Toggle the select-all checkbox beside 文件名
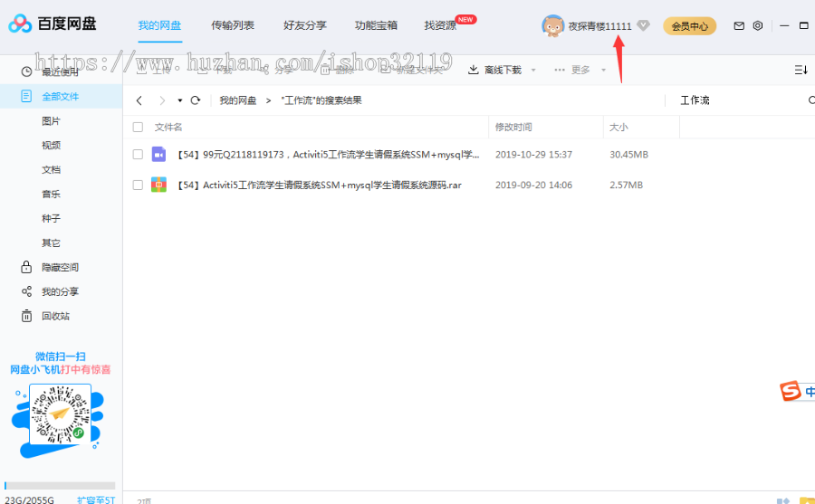This screenshot has height=504, width=815. pos(138,127)
